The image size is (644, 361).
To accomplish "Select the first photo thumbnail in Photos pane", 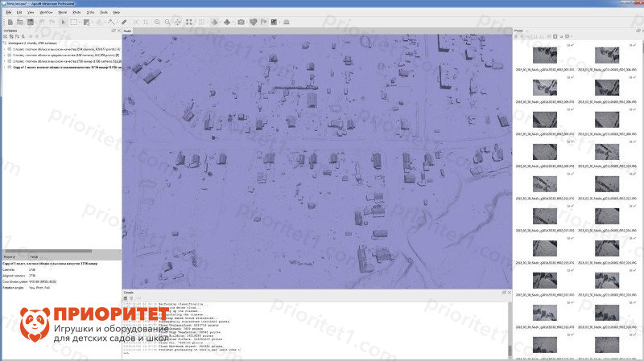I will (545, 55).
